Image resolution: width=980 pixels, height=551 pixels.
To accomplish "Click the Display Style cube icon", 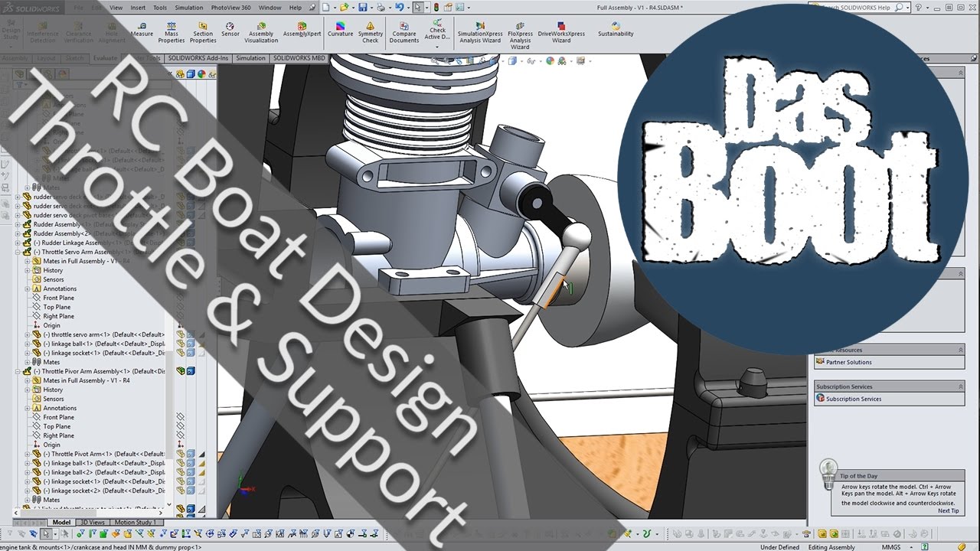I will (511, 61).
